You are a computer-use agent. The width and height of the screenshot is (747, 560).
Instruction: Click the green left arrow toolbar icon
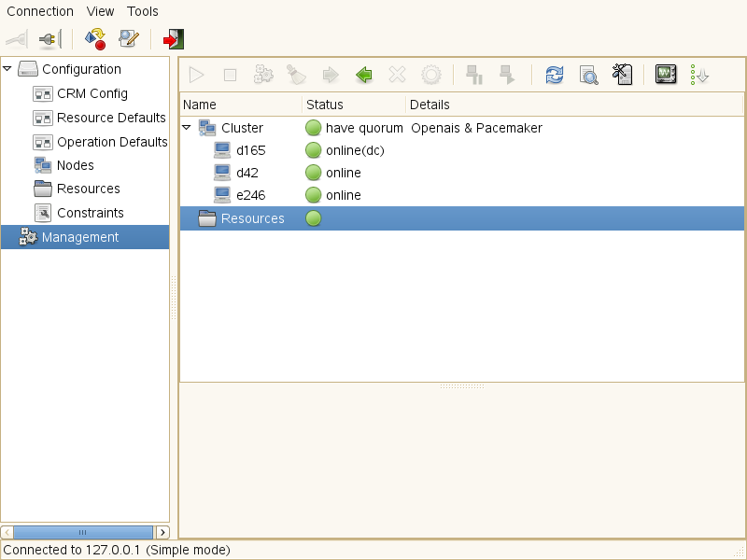click(364, 75)
